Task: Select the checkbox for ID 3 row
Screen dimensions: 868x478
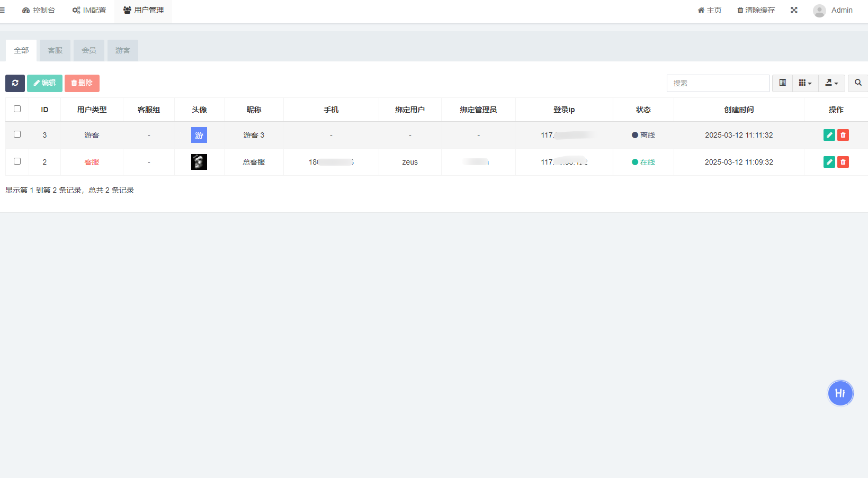Action: 17,134
